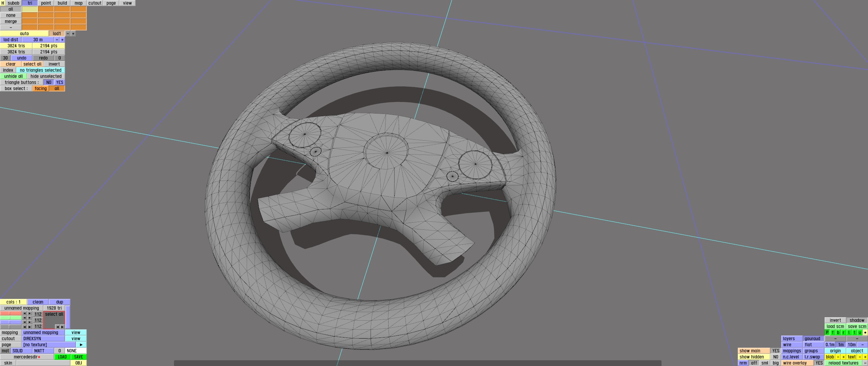Open the cutout tab
Image resolution: width=868 pixels, height=366 pixels.
(x=95, y=3)
